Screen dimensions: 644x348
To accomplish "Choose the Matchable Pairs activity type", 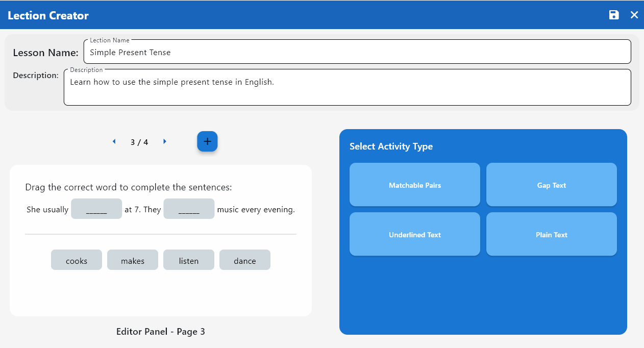I will (x=415, y=185).
